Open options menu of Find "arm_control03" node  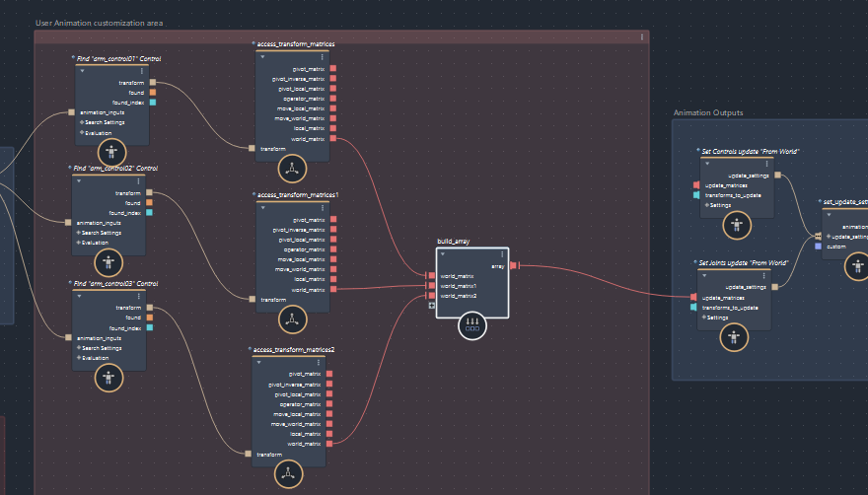coord(139,296)
